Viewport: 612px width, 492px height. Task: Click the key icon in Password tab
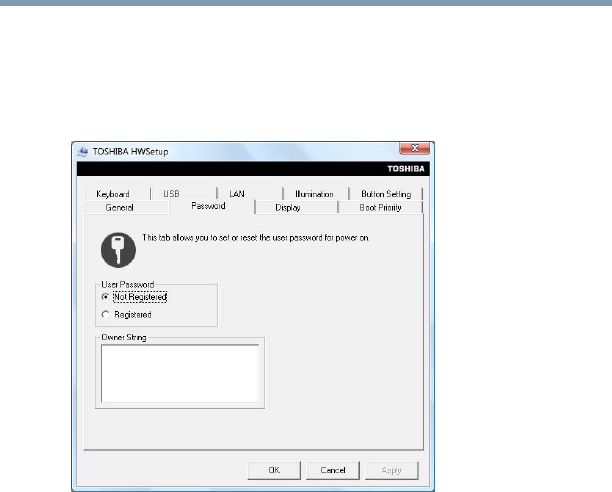(118, 250)
